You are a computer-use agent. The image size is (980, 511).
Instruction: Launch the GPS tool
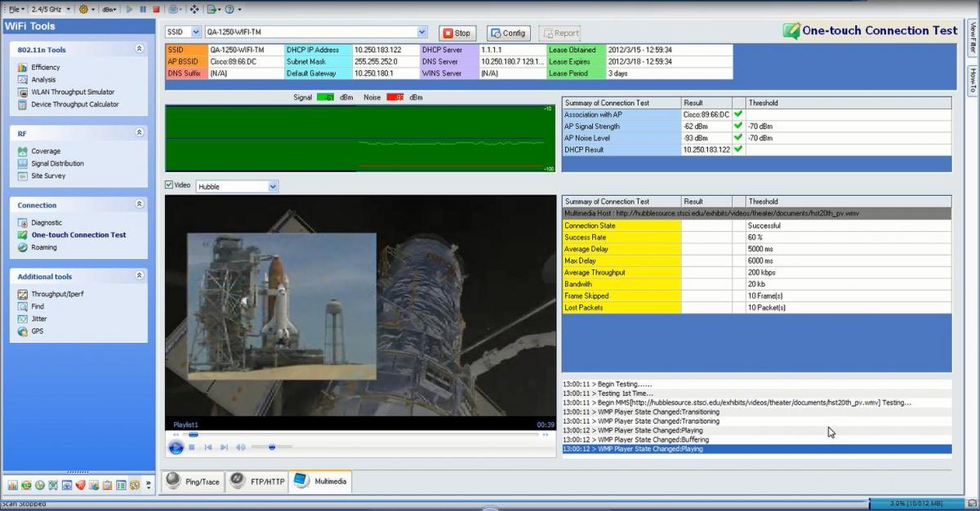[x=37, y=331]
